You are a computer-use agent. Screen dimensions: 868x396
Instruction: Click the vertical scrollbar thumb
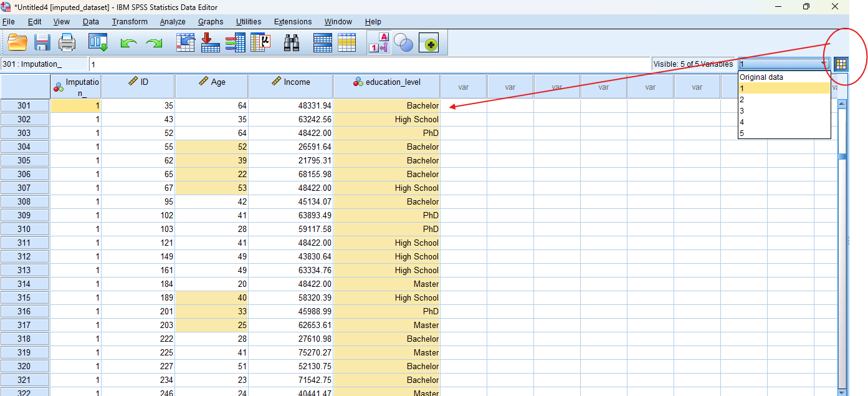[x=842, y=157]
